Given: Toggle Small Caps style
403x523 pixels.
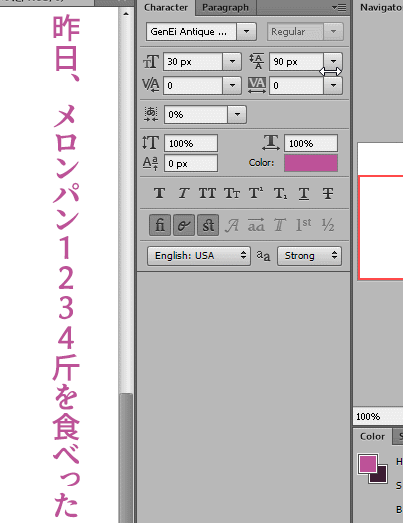Looking at the screenshot, I should click(232, 193).
